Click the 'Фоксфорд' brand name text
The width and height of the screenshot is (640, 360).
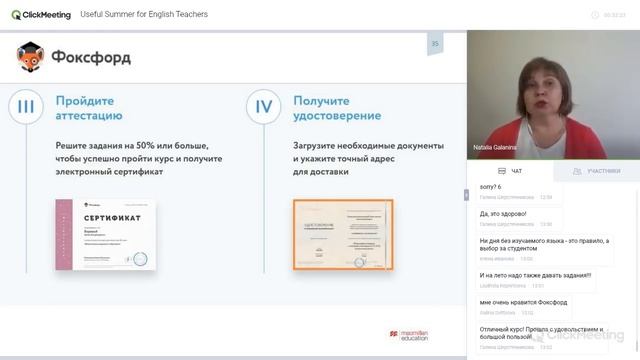coord(91,58)
